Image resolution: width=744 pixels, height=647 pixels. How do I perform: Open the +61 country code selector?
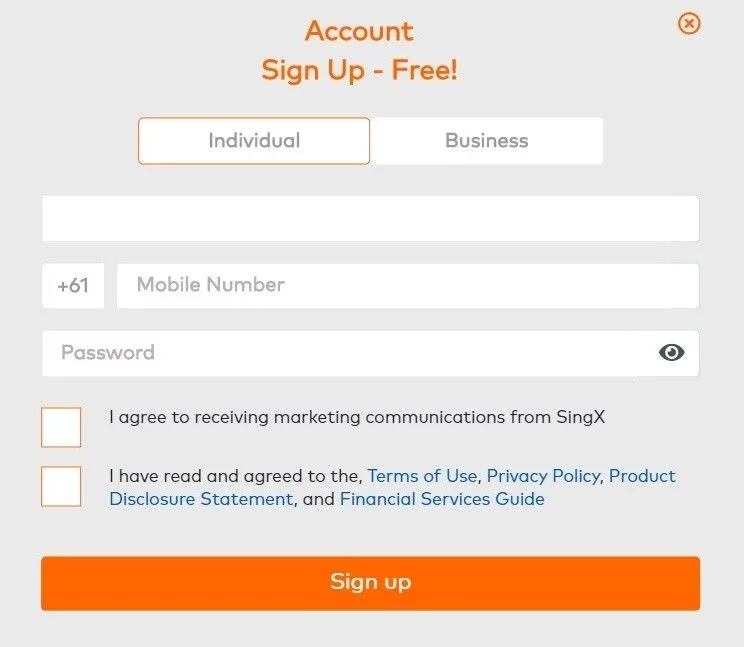73,286
